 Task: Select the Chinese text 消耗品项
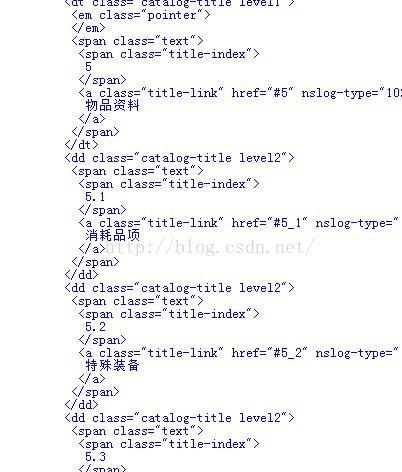tap(112, 236)
